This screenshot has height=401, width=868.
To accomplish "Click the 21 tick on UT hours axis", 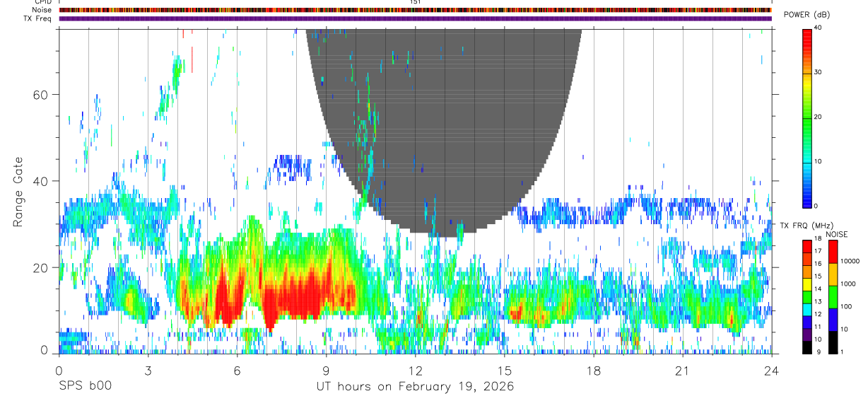I will point(683,371).
